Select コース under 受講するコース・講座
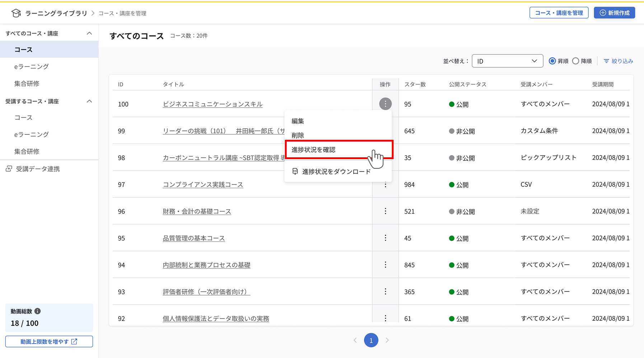 (23, 118)
